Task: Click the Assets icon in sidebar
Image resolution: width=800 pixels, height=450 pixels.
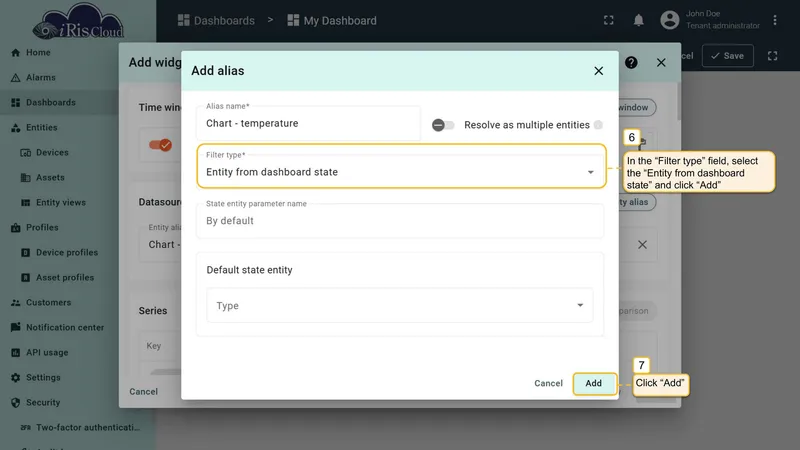Action: [x=26, y=178]
